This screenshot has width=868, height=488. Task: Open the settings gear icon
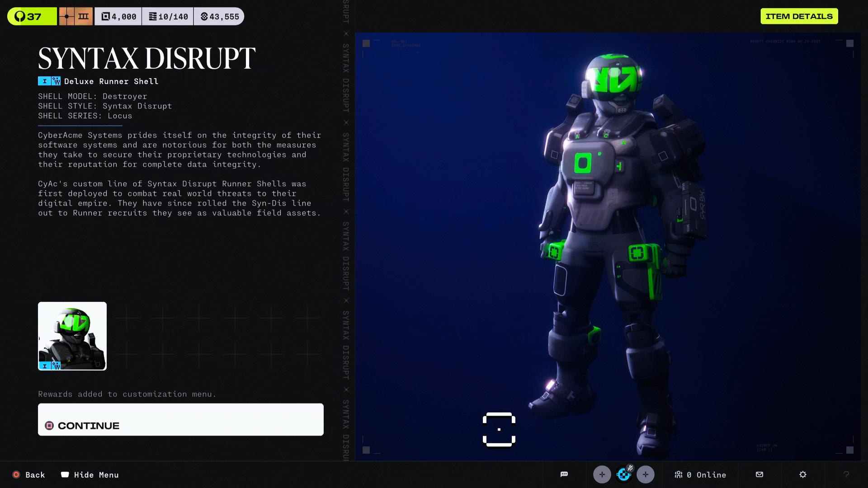(803, 474)
